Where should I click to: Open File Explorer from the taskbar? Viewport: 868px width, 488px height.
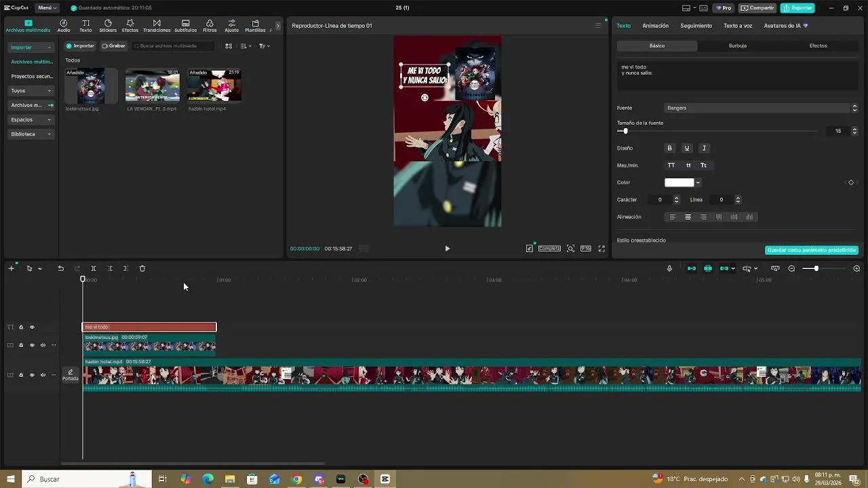tap(230, 479)
